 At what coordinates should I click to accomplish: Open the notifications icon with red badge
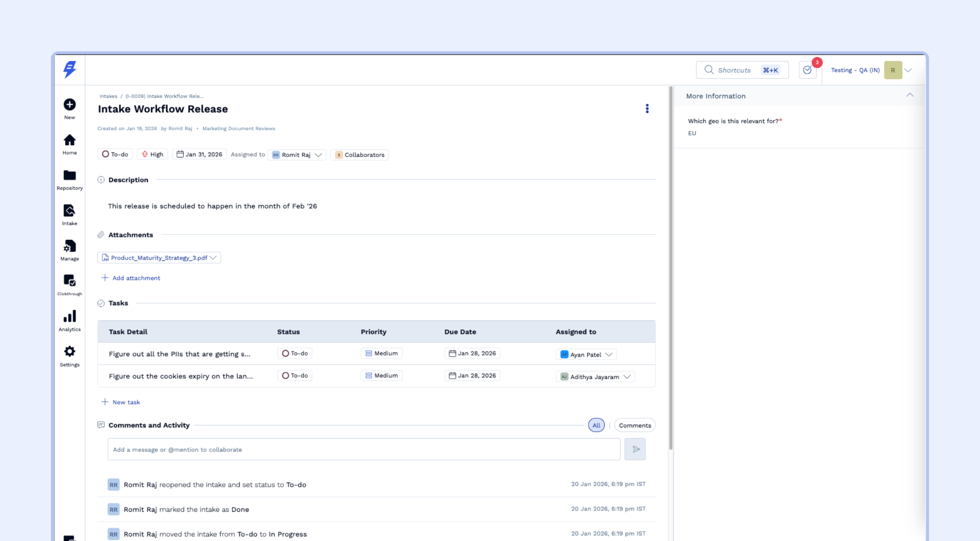tap(807, 70)
